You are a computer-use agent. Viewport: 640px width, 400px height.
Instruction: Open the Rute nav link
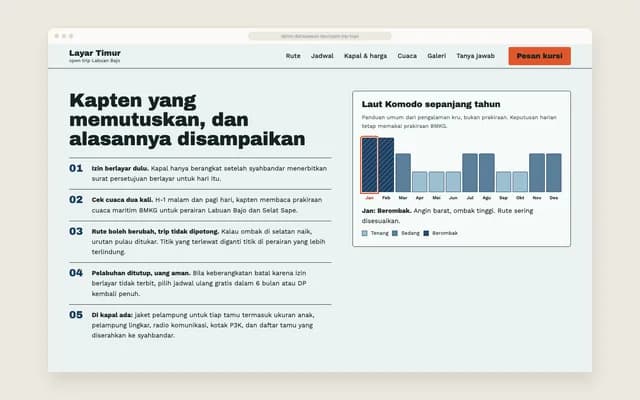click(293, 56)
